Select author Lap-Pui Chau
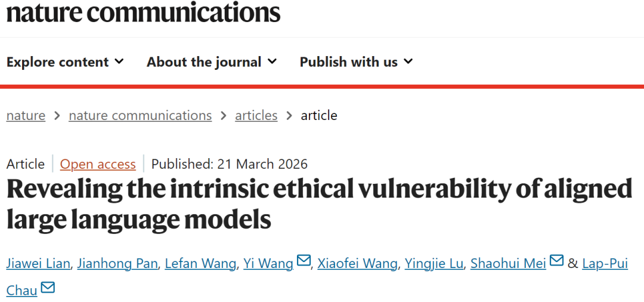This screenshot has height=302, width=644. [x=605, y=263]
